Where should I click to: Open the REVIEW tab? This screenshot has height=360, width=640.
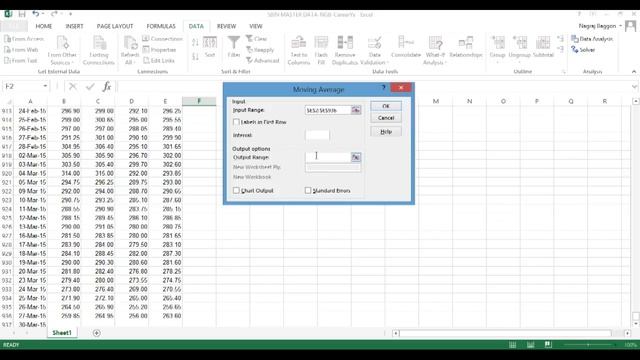[x=227, y=26]
